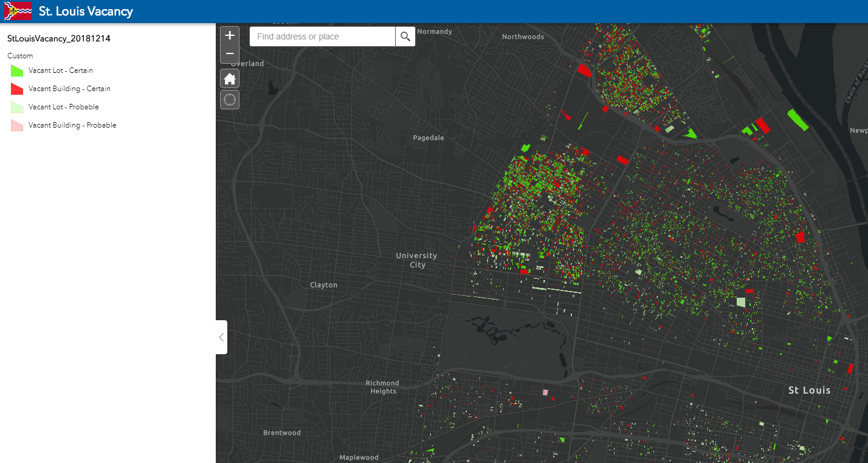Click the bold St Louis city label

click(x=808, y=390)
